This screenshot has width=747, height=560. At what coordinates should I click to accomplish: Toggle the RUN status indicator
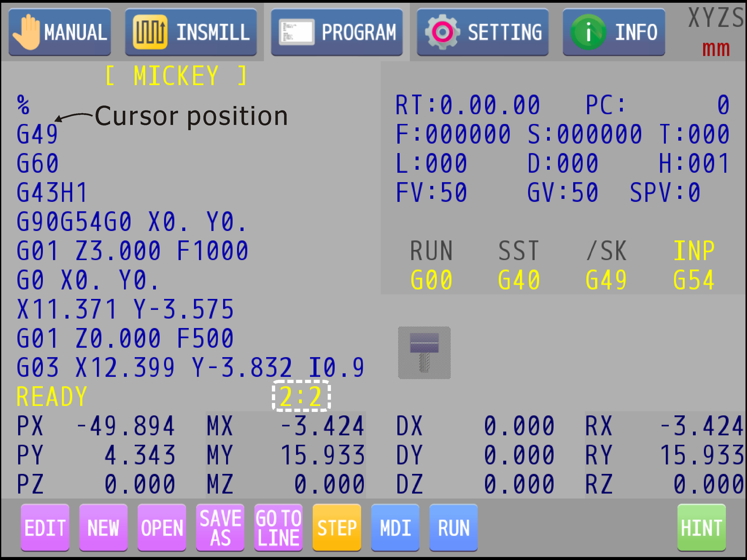(431, 251)
